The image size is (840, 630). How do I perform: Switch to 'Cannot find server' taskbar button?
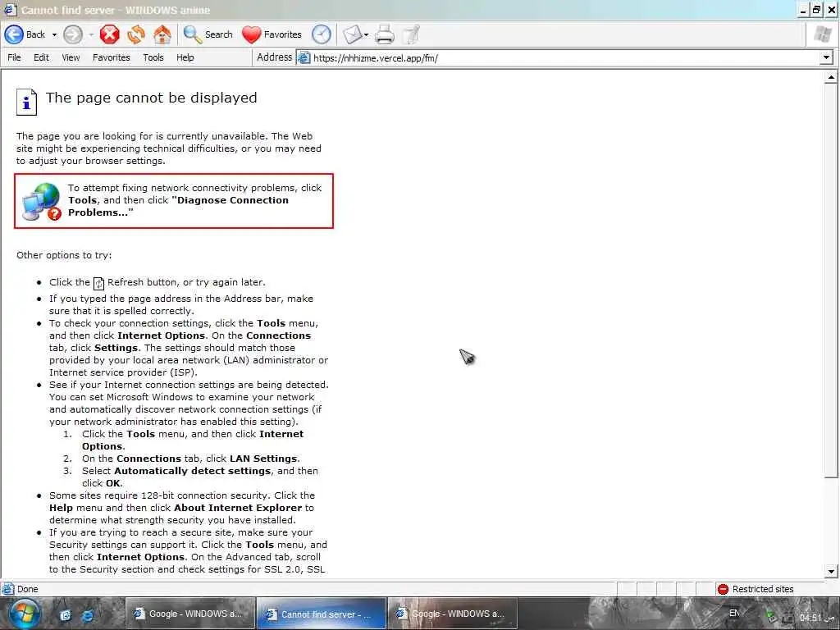322,614
